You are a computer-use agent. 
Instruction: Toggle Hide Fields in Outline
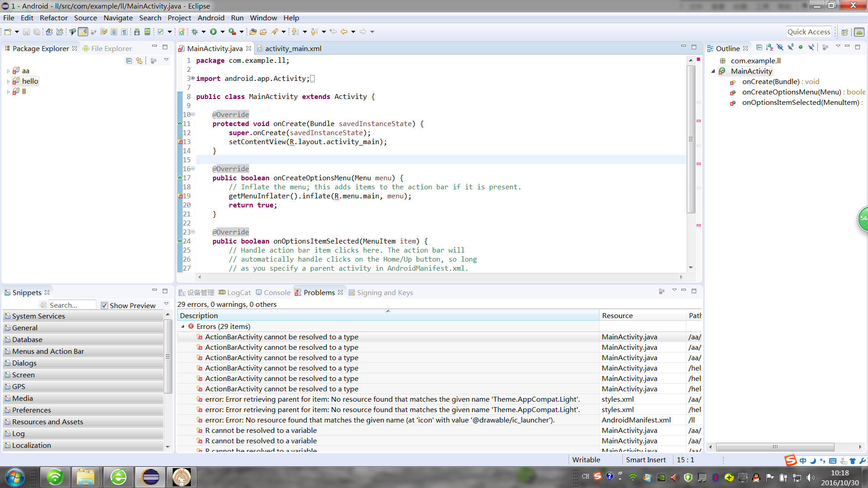point(780,47)
